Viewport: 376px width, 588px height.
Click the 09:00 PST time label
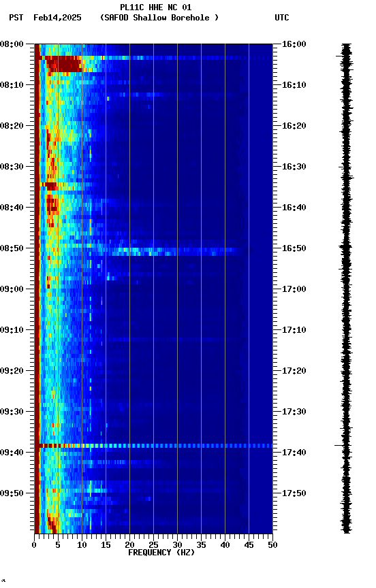(x=12, y=289)
